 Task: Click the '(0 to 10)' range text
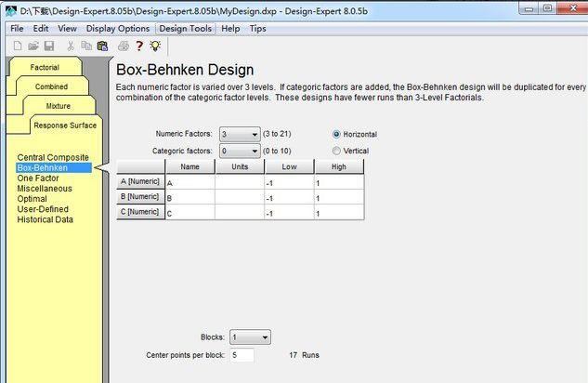tap(277, 151)
